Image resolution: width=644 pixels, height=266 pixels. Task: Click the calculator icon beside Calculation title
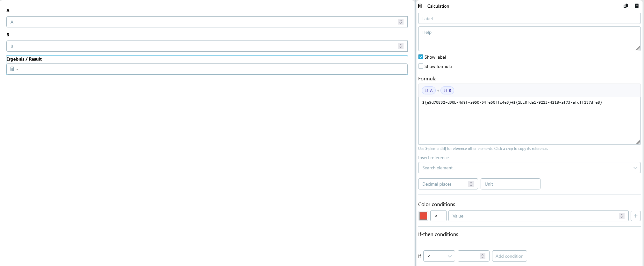tap(420, 6)
